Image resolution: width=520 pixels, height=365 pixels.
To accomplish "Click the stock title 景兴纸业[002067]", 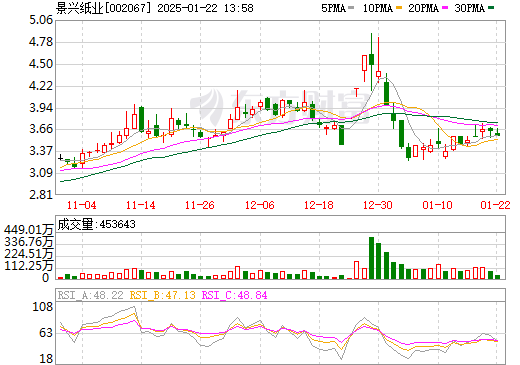I will click(x=103, y=8).
